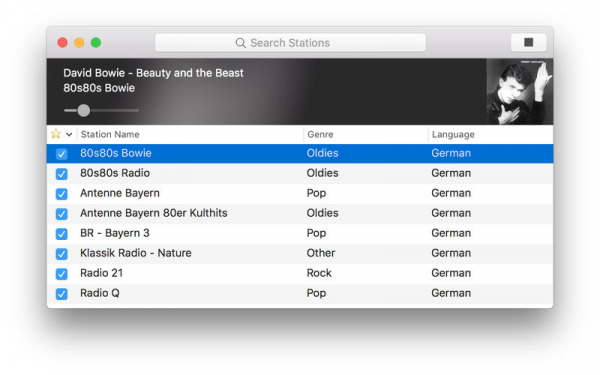Sort stations by Language column

(x=491, y=134)
